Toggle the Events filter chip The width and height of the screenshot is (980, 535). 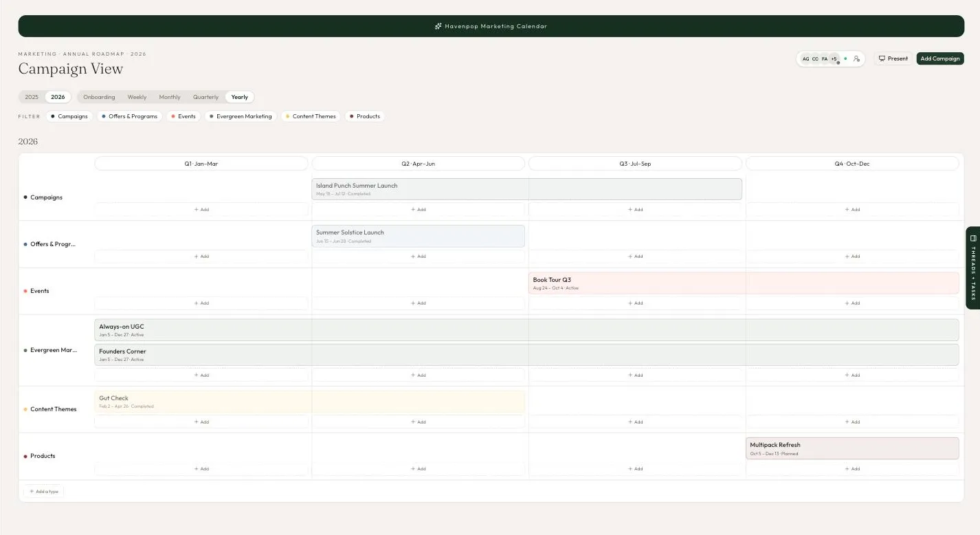coord(183,116)
